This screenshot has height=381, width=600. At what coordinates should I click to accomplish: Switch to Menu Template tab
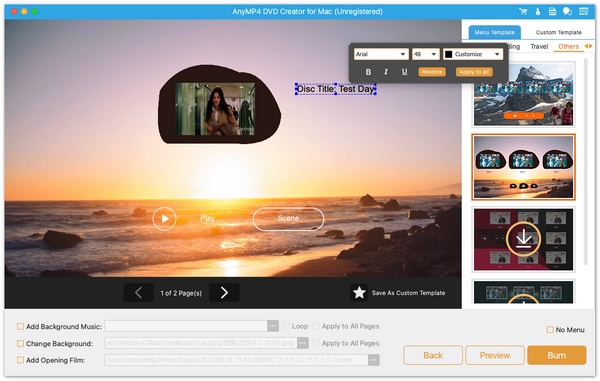494,32
